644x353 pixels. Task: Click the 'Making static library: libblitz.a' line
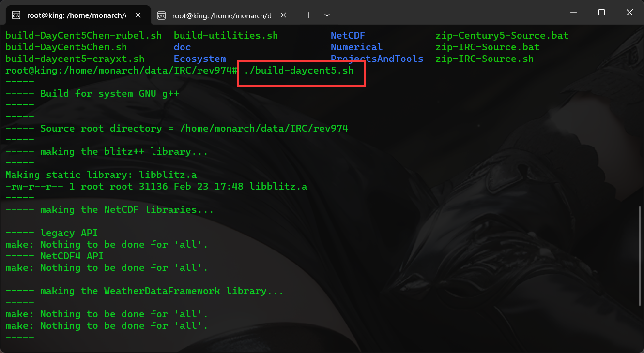101,175
